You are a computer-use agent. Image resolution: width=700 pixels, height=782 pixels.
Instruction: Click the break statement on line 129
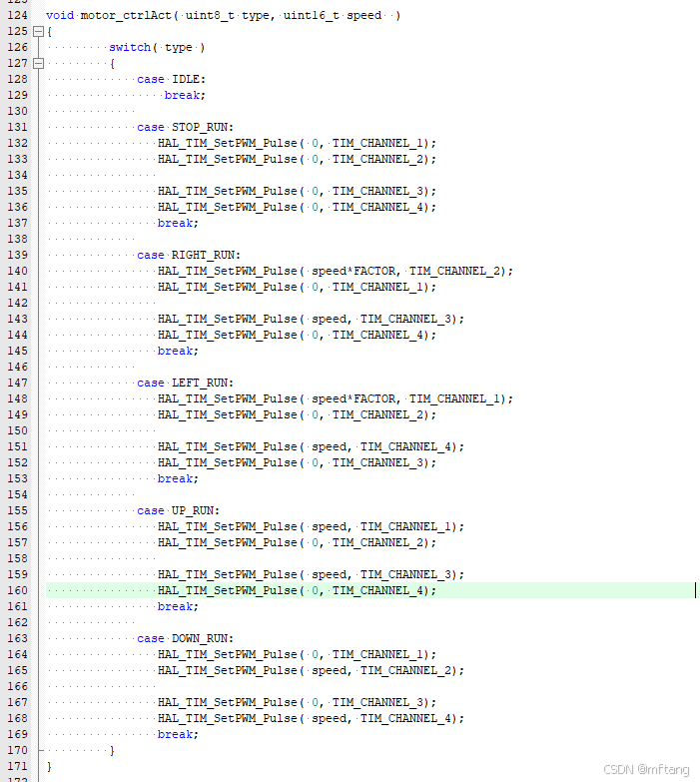coord(185,95)
